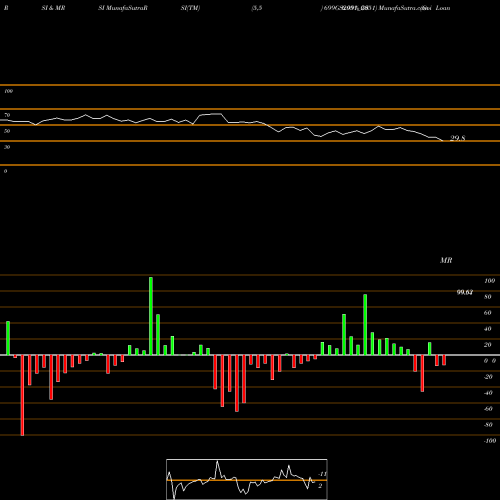The image size is (500, 500).
Task: Open the mini overview chart thumbnail
Action: [247, 479]
